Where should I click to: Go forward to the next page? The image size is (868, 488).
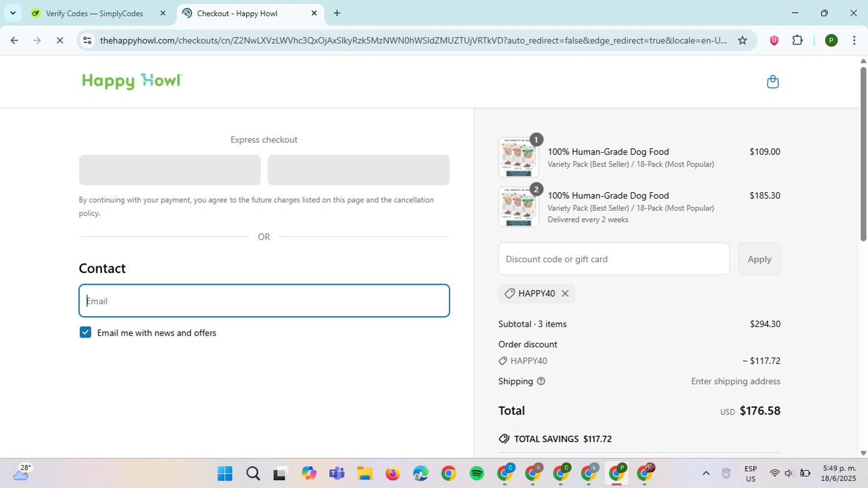point(37,41)
